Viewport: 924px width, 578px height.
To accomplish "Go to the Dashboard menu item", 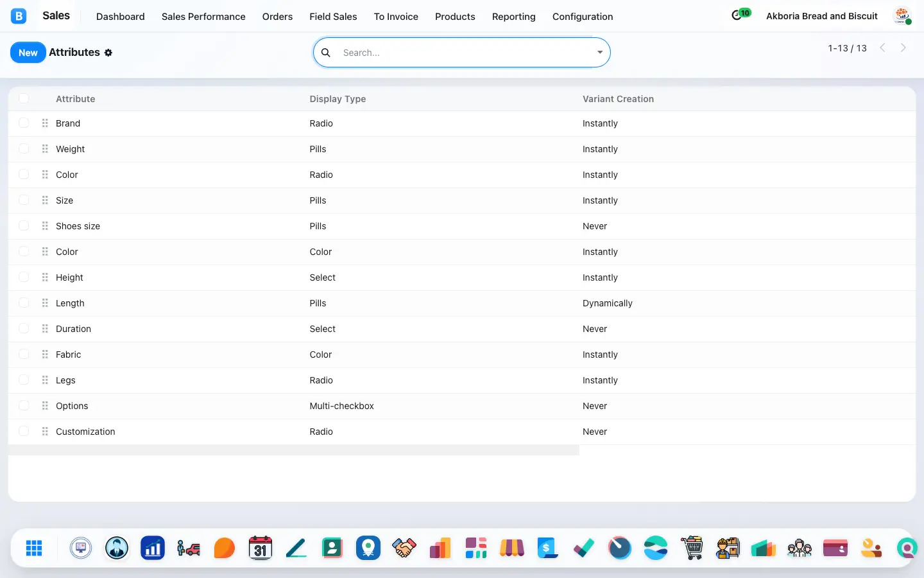I will pos(120,17).
